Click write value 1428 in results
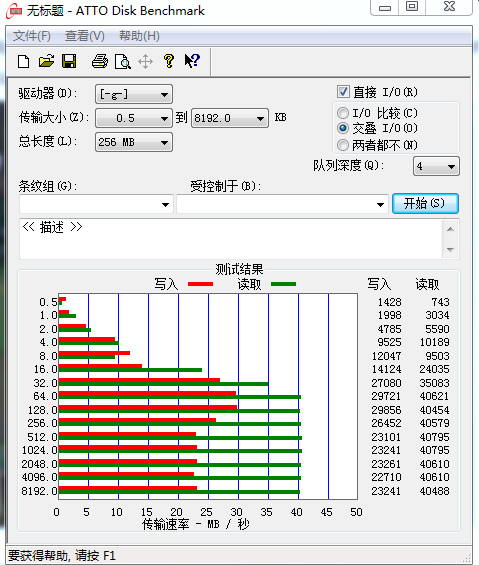The width and height of the screenshot is (479, 565). (x=389, y=302)
